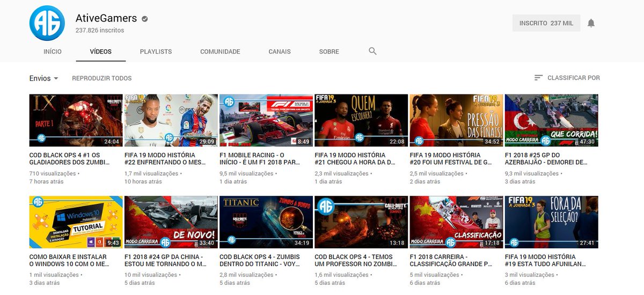644x295 pixels.
Task: Click the 29:09 duration badge
Action: pyautogui.click(x=207, y=142)
